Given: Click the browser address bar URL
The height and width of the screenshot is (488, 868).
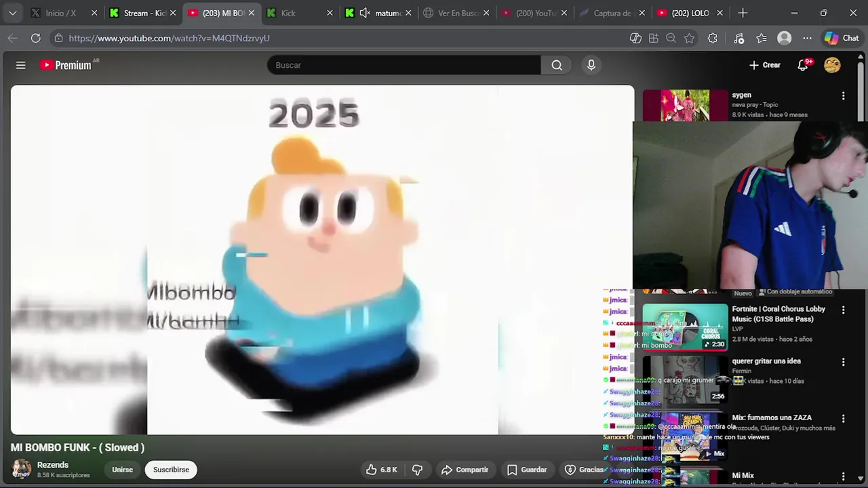Looking at the screenshot, I should pos(170,38).
